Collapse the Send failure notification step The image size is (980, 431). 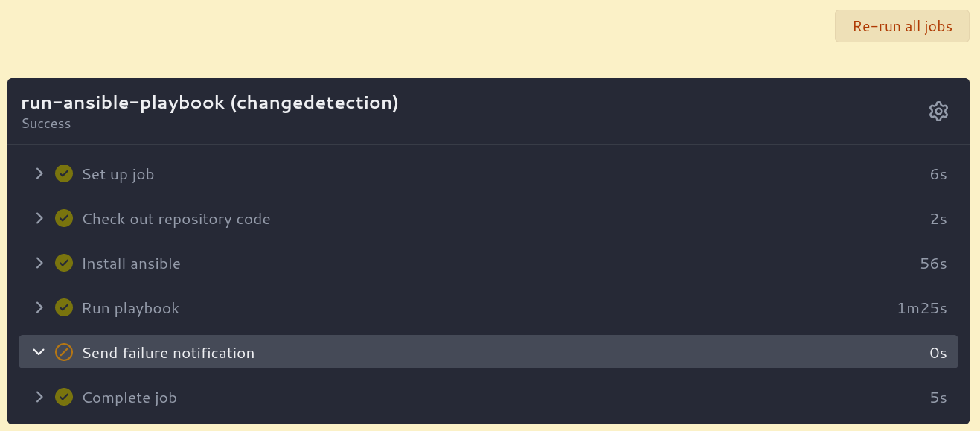tap(39, 353)
